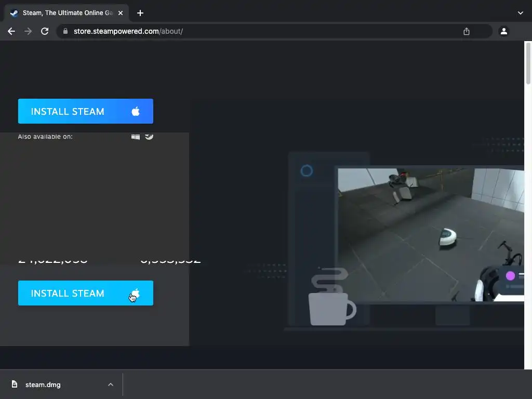Click the lock icon in address bar
Screen dimensions: 532x399
point(65,31)
